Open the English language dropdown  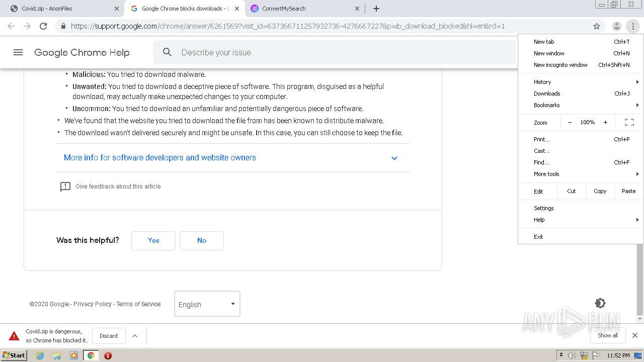tap(207, 304)
